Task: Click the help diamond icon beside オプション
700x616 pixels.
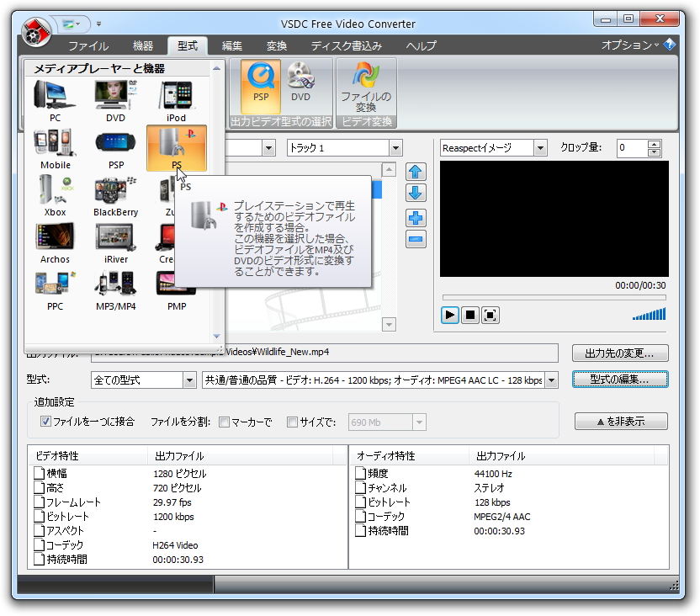Action: pyautogui.click(x=670, y=45)
